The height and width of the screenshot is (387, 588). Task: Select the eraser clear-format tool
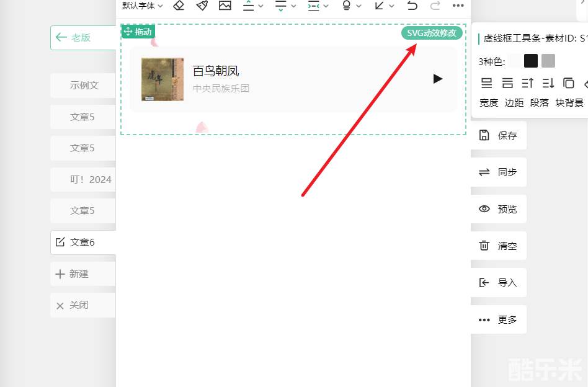click(x=179, y=6)
